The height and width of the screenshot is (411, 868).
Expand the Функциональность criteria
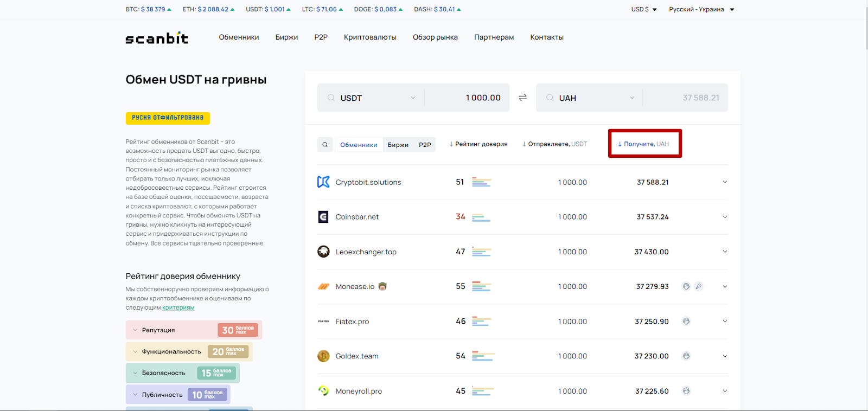point(189,351)
